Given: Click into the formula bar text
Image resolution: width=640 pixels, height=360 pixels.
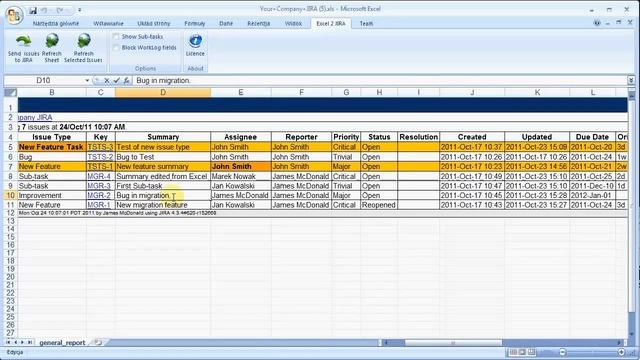Looking at the screenshot, I should tap(380, 81).
